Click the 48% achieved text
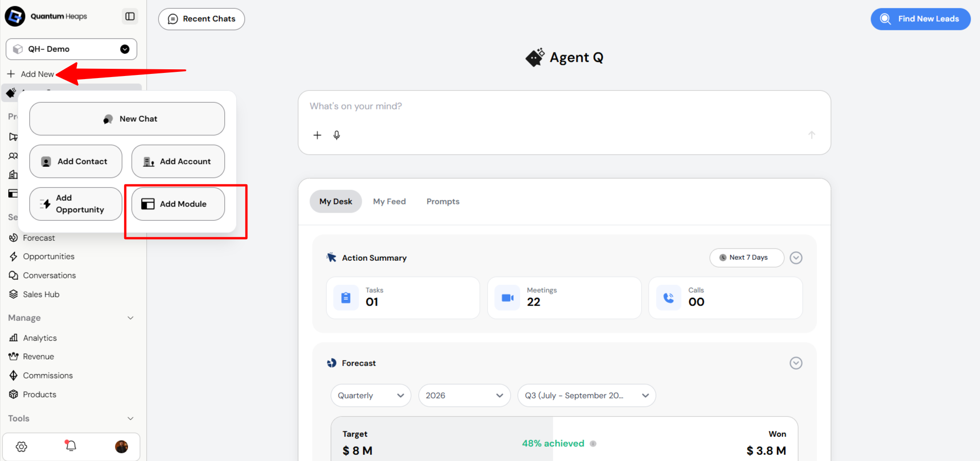 [553, 443]
